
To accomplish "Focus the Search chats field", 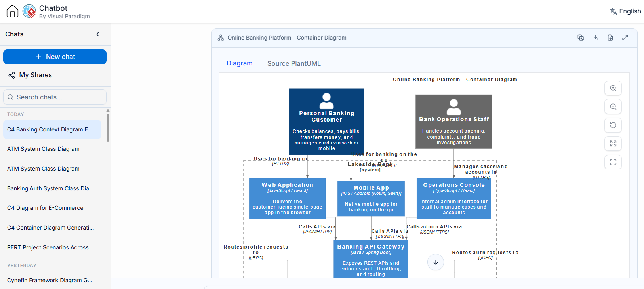I will pos(55,97).
